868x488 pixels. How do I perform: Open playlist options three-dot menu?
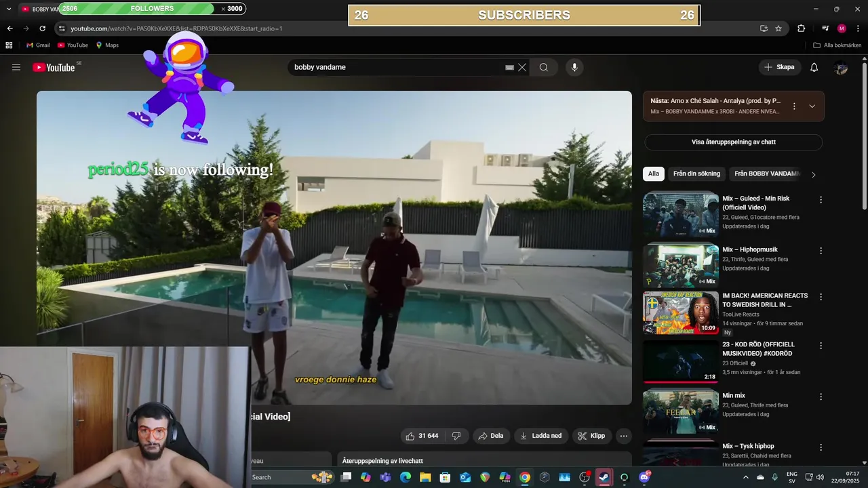pyautogui.click(x=794, y=106)
